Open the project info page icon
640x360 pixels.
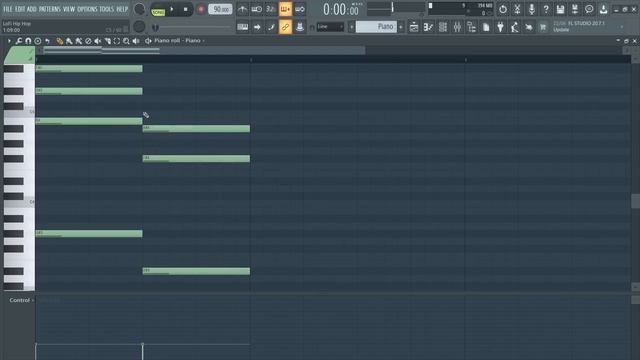click(x=486, y=27)
